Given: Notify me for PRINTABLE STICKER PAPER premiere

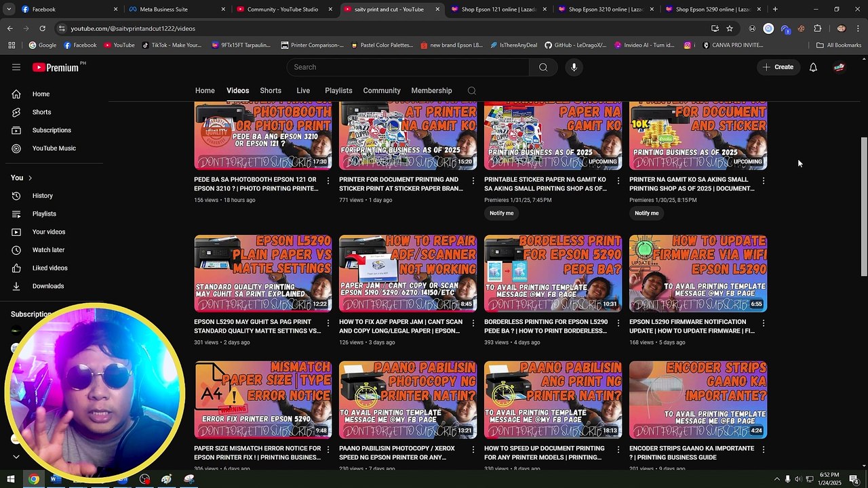Looking at the screenshot, I should coord(502,213).
